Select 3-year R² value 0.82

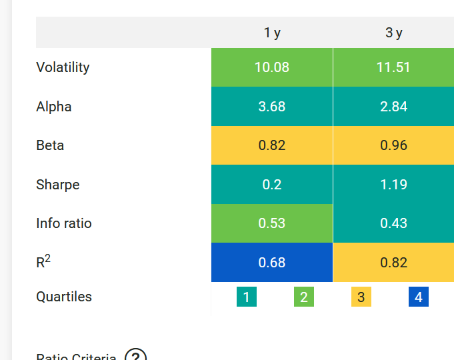tap(394, 263)
